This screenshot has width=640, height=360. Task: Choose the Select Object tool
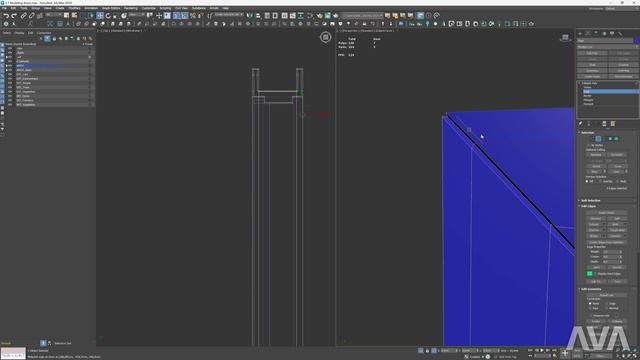click(x=66, y=16)
